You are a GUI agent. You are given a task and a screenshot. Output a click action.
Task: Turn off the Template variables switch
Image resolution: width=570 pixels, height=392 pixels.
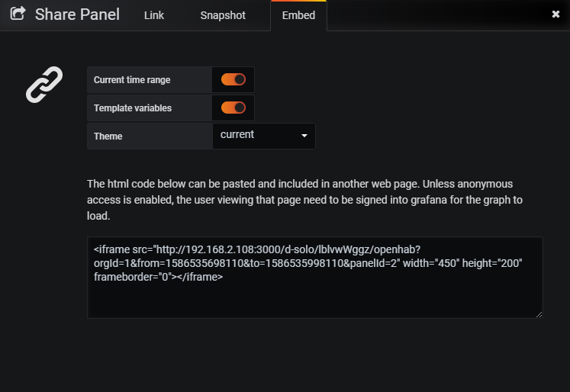(x=233, y=108)
